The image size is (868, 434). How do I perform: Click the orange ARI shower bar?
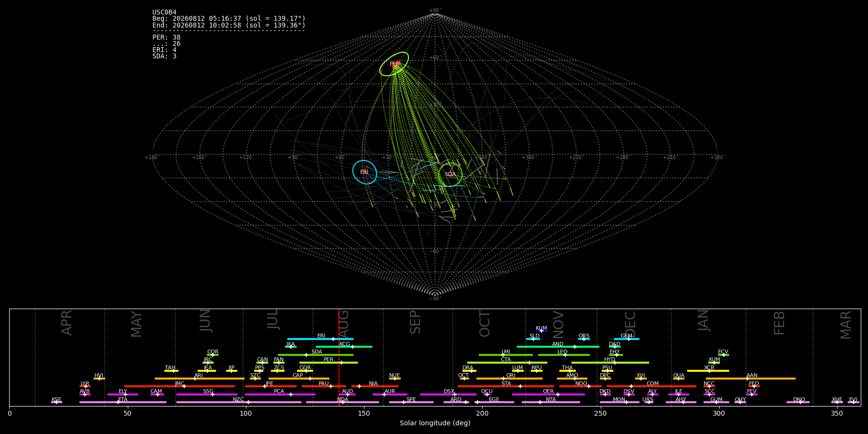200,379
